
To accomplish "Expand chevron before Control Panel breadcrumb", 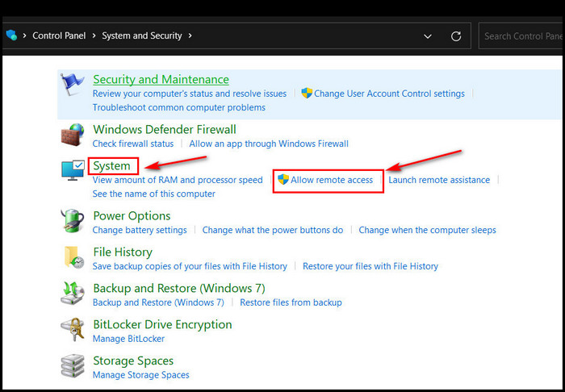I will coord(24,35).
